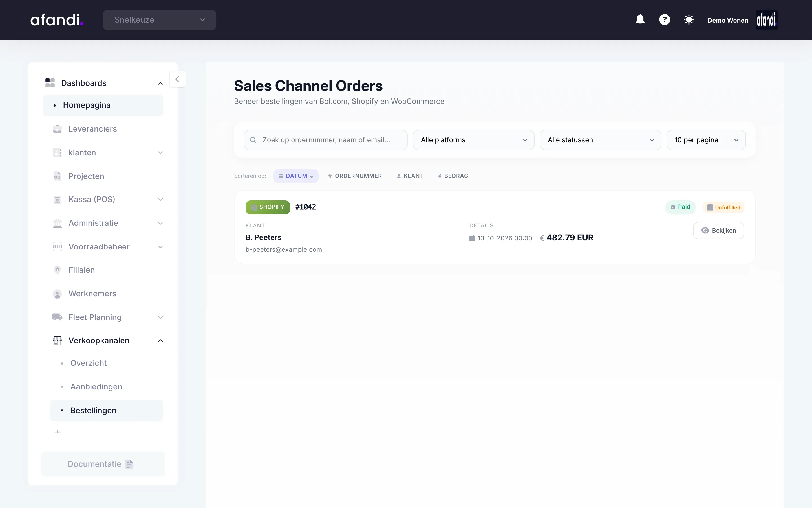Expand the klanten submenu chevron
The image size is (812, 508).
coord(160,152)
